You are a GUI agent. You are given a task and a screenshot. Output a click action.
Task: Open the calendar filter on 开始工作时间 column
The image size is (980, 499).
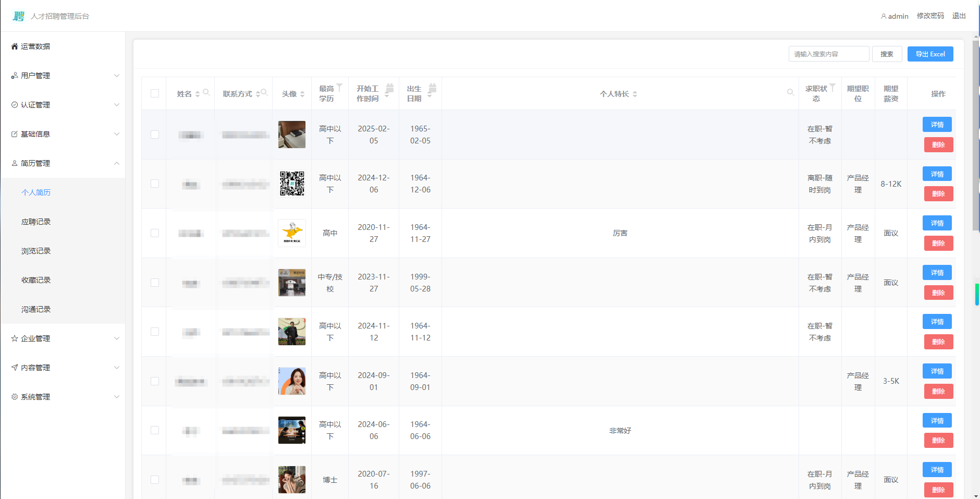pos(389,88)
